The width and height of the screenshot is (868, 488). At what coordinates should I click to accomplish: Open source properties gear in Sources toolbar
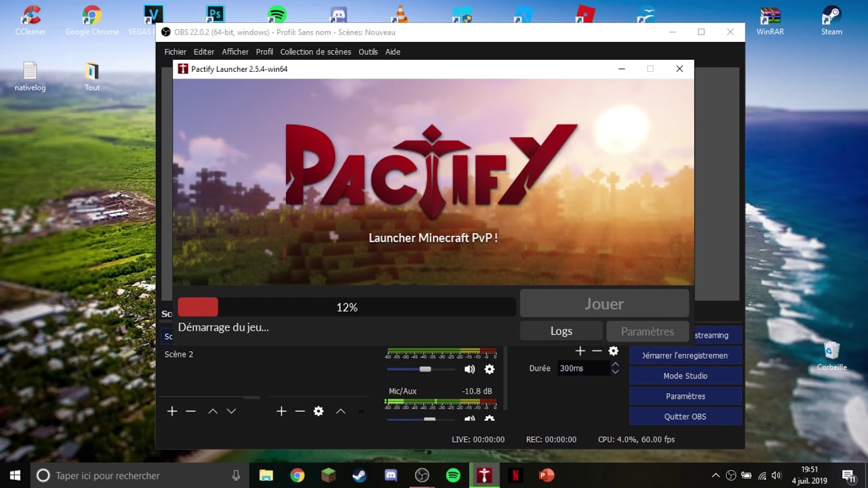(x=319, y=411)
